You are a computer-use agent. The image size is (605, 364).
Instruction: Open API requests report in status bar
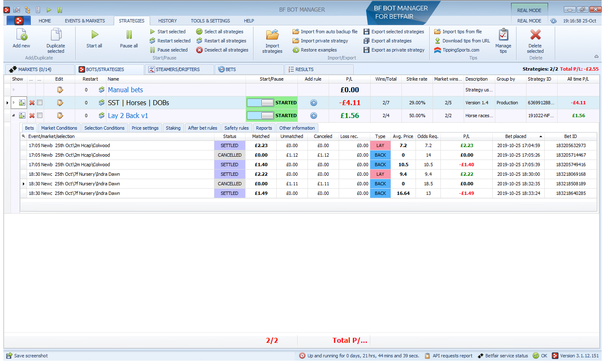[x=448, y=356]
